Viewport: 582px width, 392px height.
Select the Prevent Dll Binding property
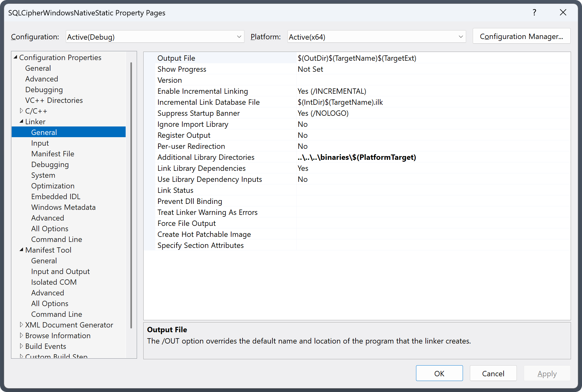coord(357,201)
